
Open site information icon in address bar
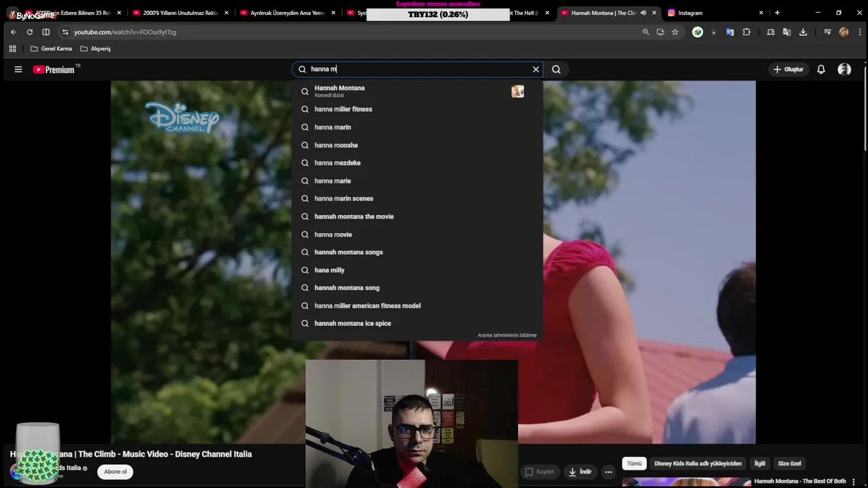click(65, 32)
